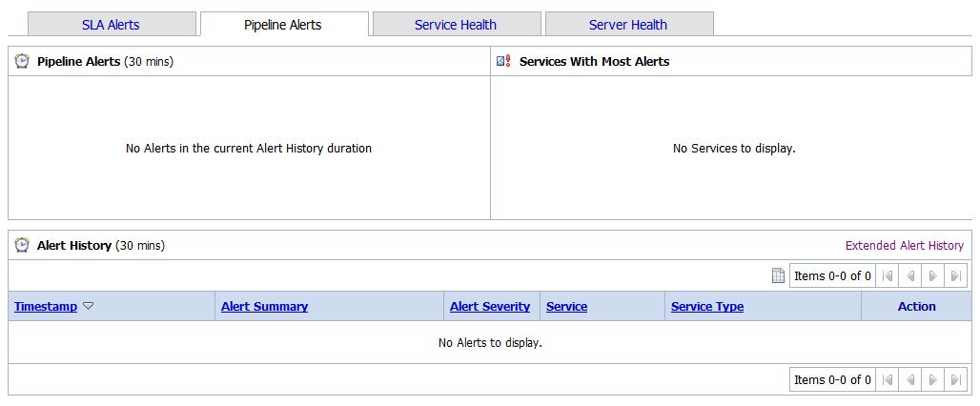Screen dimensions: 980x406
Task: Click the Alert History clock icon
Action: pyautogui.click(x=22, y=245)
